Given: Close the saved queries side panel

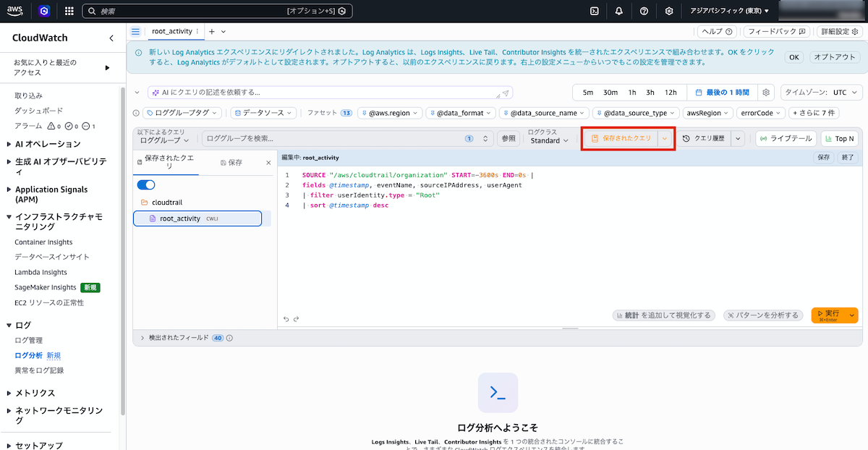Looking at the screenshot, I should 268,163.
